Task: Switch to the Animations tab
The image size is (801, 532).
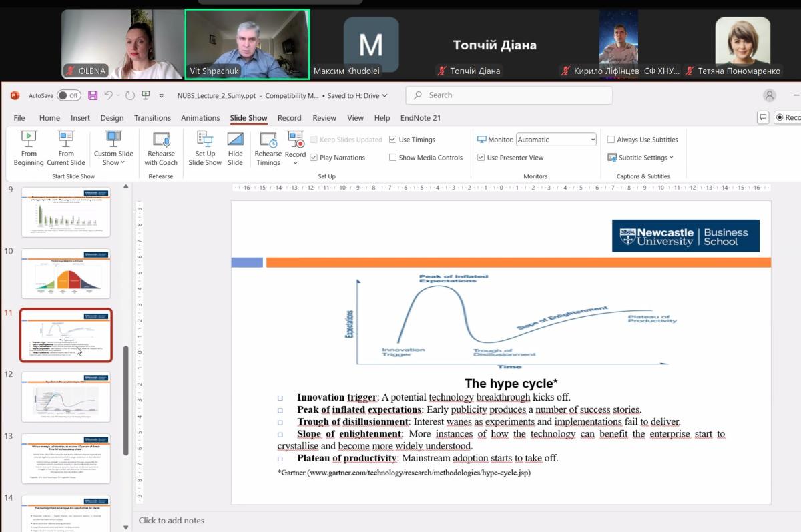Action: [200, 118]
